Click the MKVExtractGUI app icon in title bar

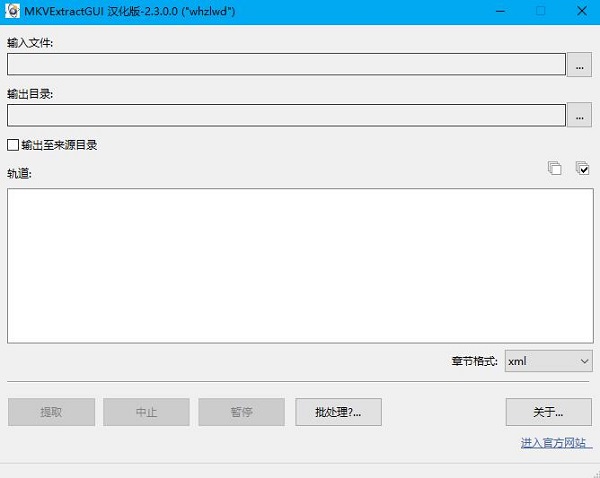tap(12, 11)
